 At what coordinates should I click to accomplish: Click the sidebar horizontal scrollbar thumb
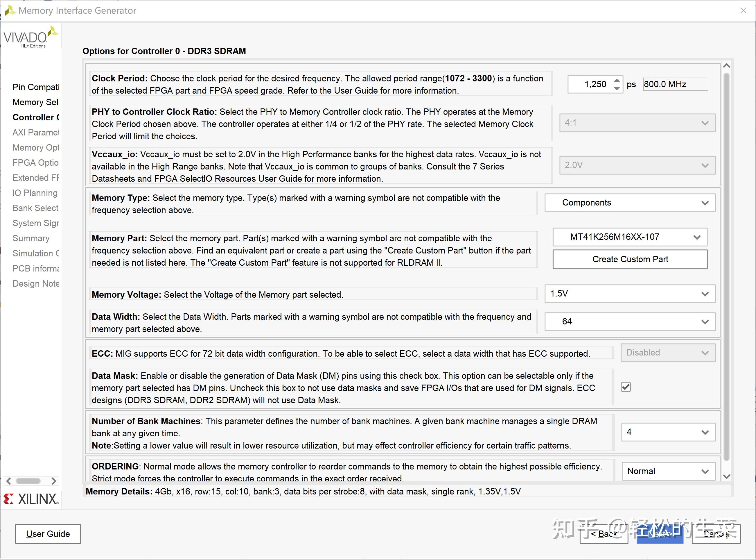point(28,481)
